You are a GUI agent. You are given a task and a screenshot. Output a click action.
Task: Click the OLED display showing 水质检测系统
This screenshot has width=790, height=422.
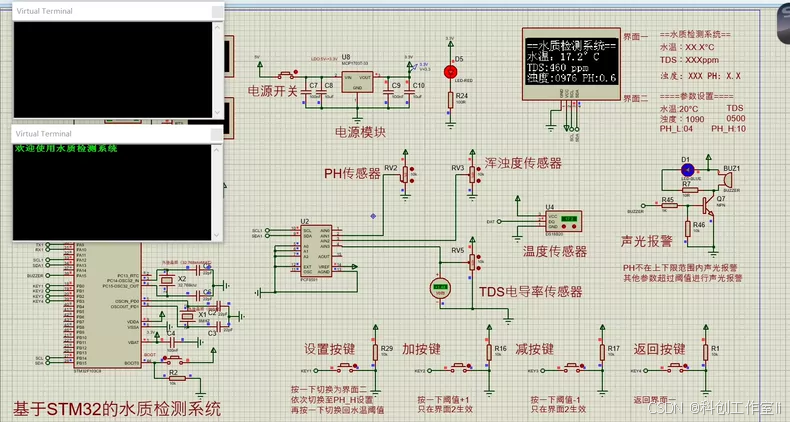pos(571,64)
